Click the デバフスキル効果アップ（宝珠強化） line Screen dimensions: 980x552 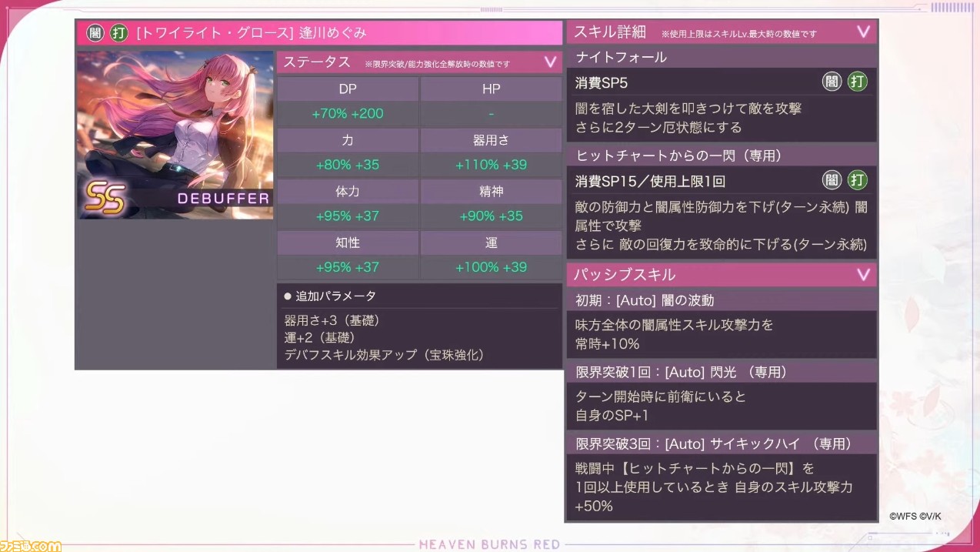click(384, 355)
